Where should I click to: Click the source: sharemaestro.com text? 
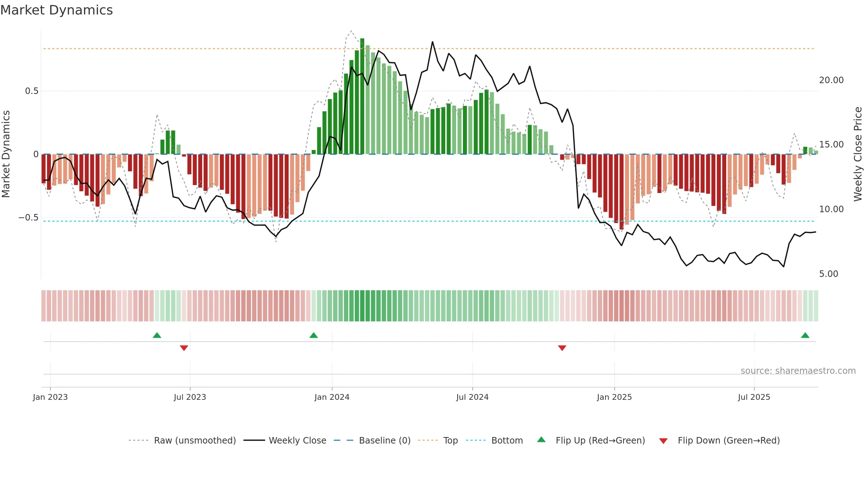click(x=798, y=371)
